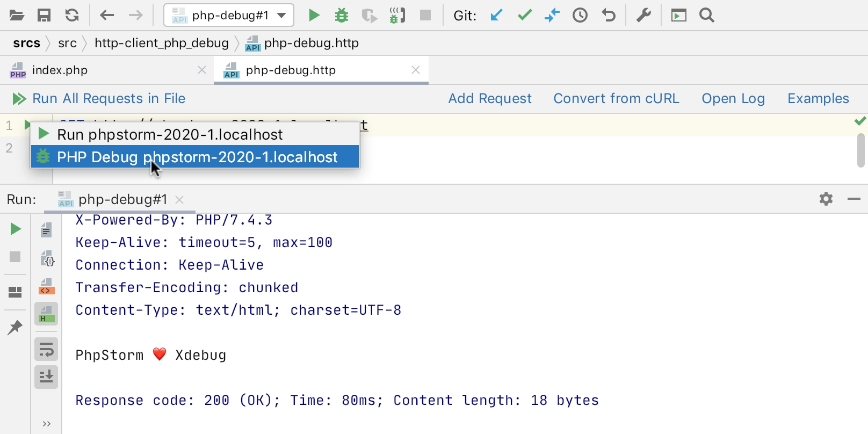This screenshot has width=868, height=434.
Task: View response as JSON
Action: [47, 258]
